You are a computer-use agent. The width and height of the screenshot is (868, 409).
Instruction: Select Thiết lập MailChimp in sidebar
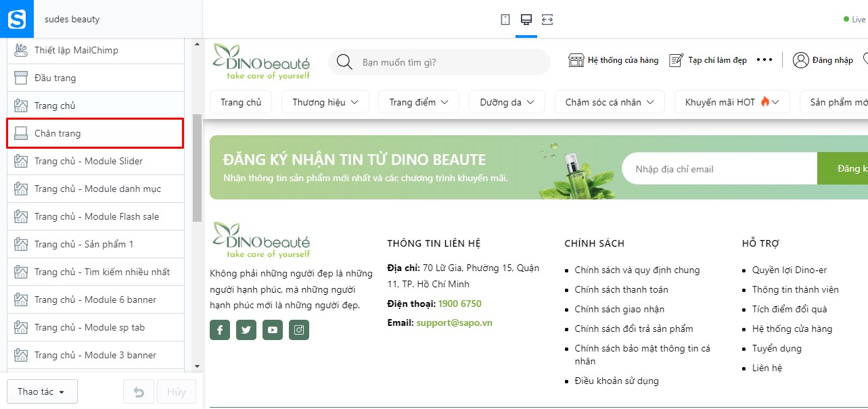tap(95, 50)
